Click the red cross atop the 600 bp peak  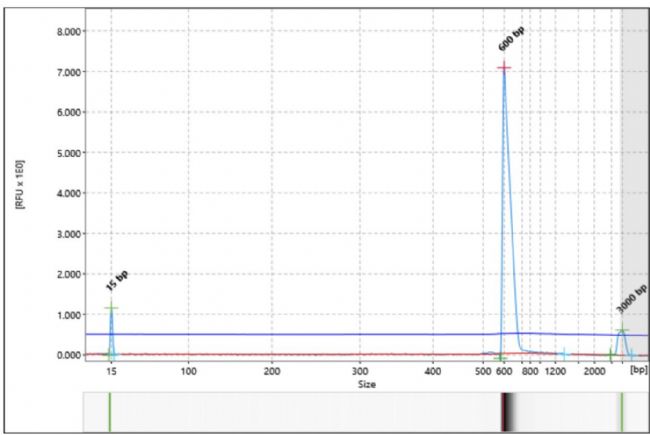(504, 68)
